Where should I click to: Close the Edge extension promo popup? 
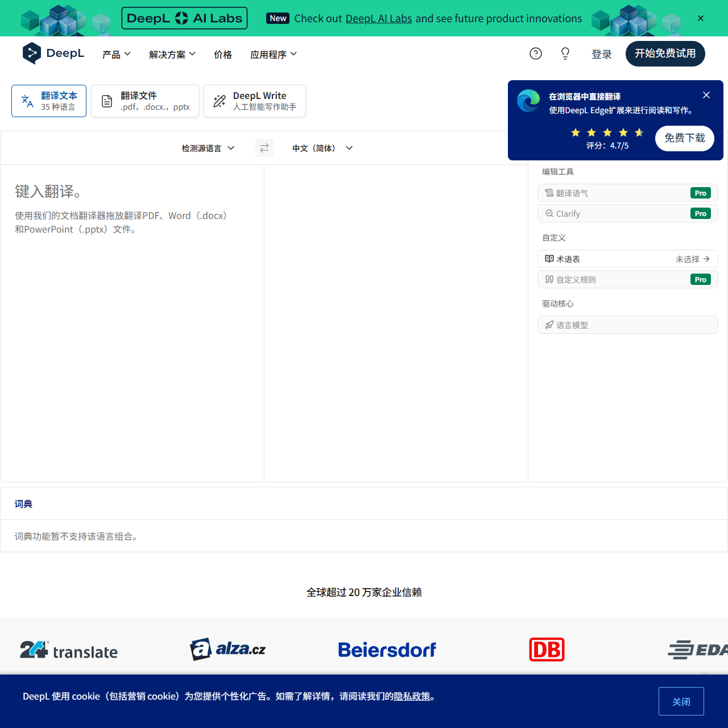click(x=706, y=95)
